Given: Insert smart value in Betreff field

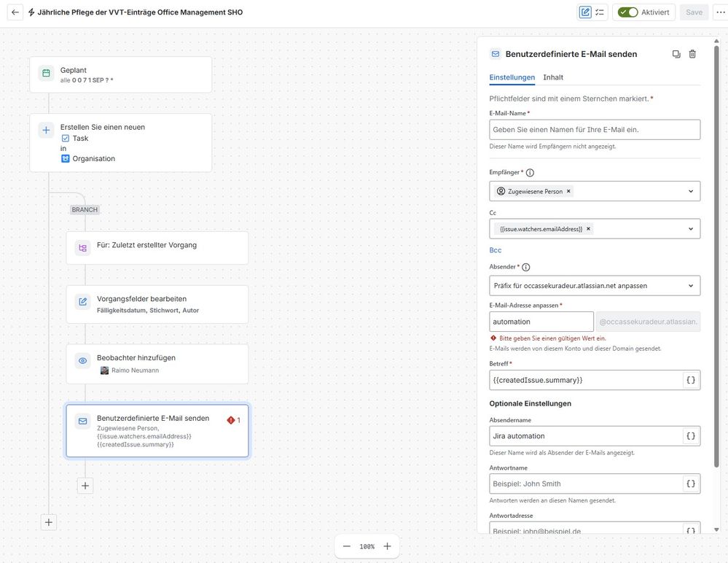Looking at the screenshot, I should (x=690, y=380).
